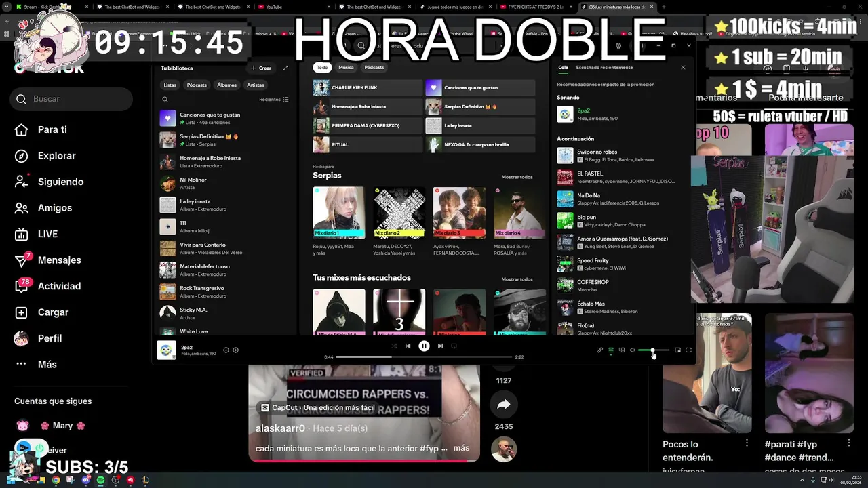Open Spotify from the taskbar
The image size is (868, 488).
coord(100,480)
